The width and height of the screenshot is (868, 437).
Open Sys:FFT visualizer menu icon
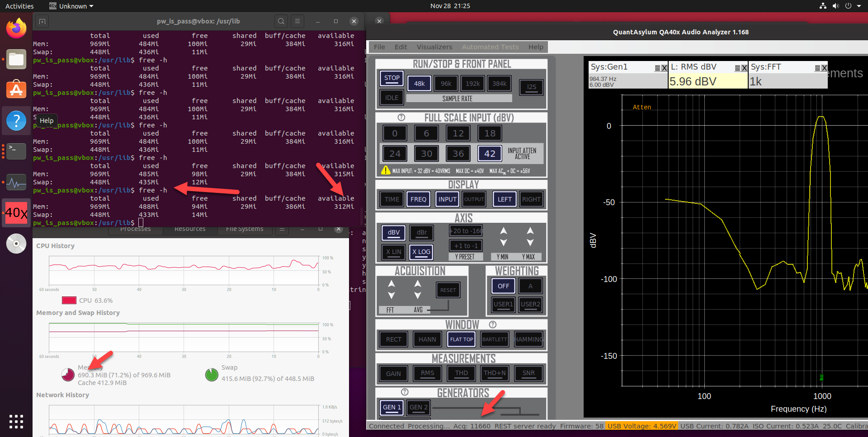pos(817,68)
